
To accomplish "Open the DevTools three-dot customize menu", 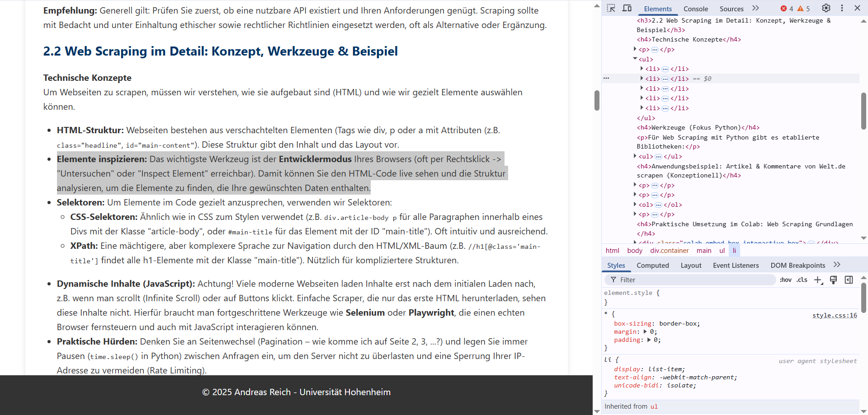I will pos(842,8).
